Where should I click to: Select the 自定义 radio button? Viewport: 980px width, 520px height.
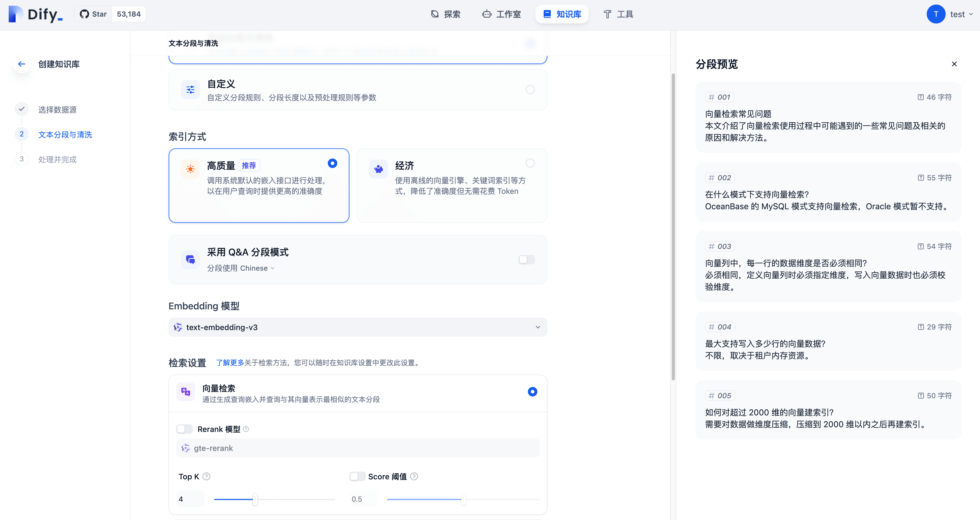530,90
